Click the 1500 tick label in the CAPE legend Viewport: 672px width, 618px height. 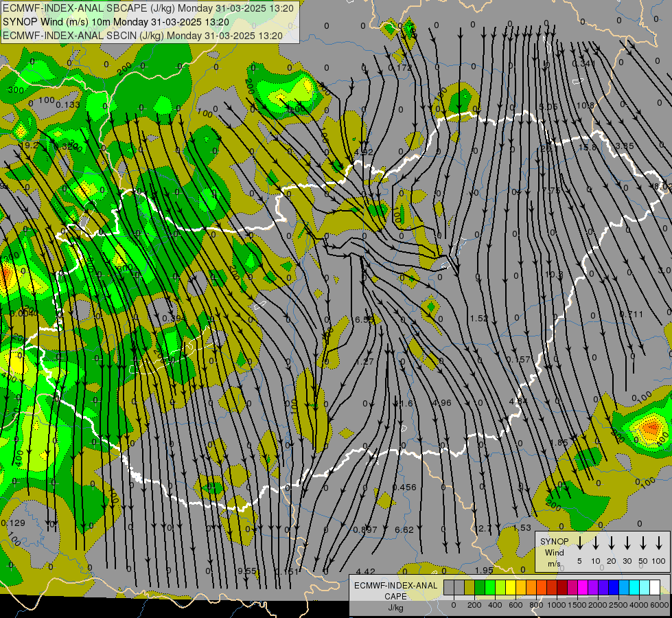577,605
